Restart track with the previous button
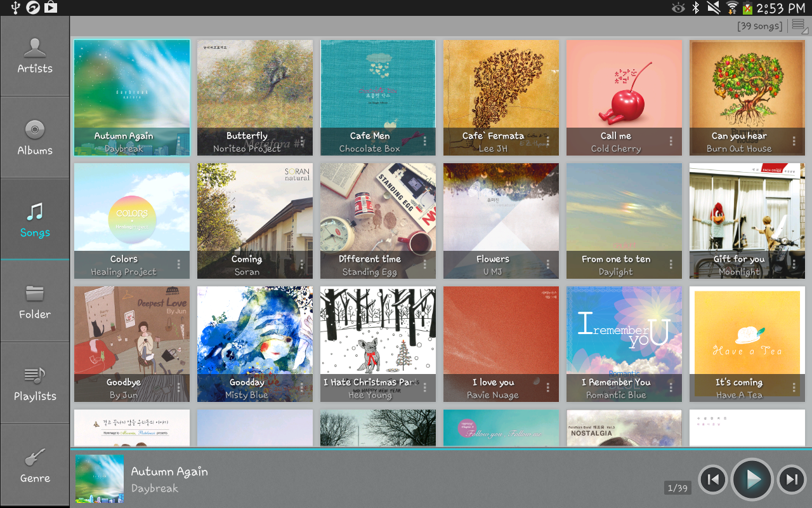The height and width of the screenshot is (508, 812). pyautogui.click(x=712, y=479)
